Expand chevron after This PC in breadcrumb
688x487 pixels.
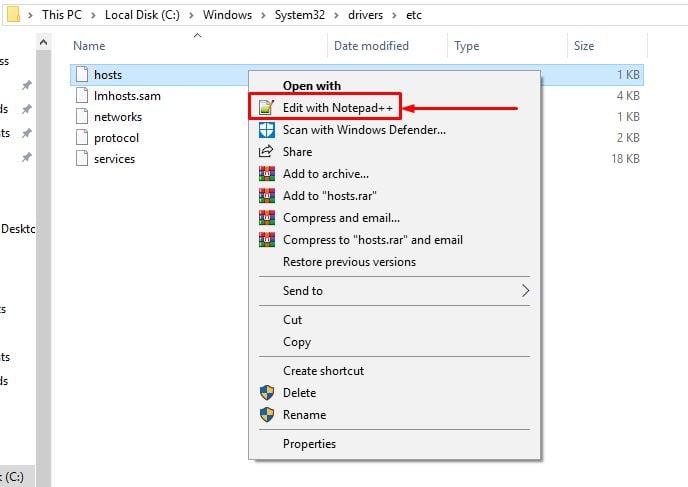(x=93, y=15)
